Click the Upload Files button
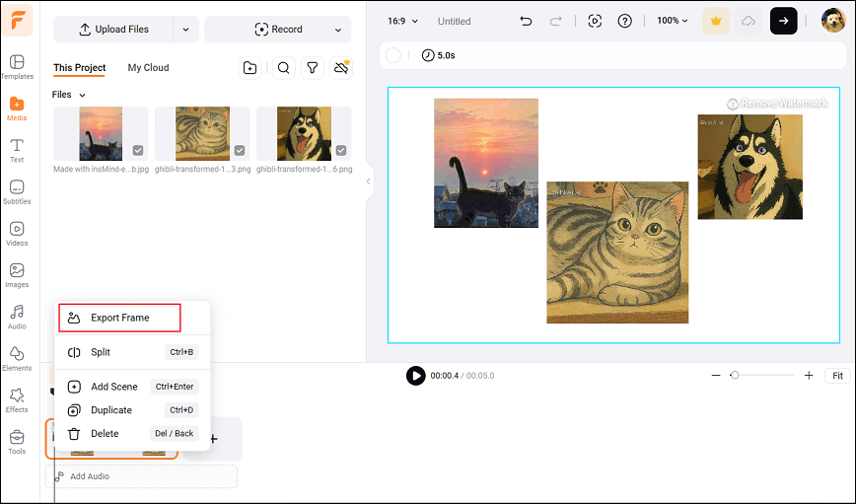The image size is (856, 504). click(x=113, y=30)
